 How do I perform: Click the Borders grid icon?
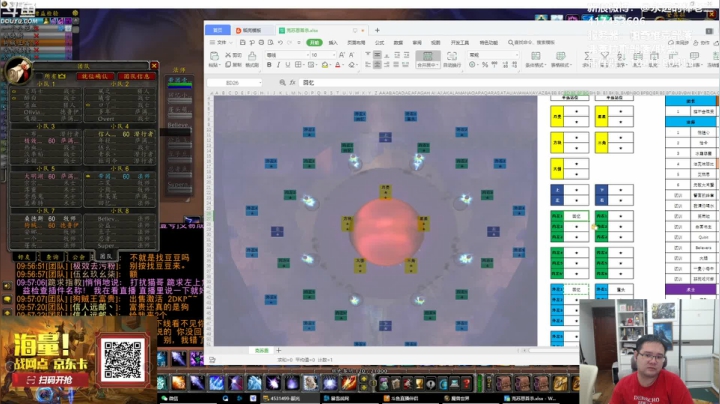tap(298, 65)
